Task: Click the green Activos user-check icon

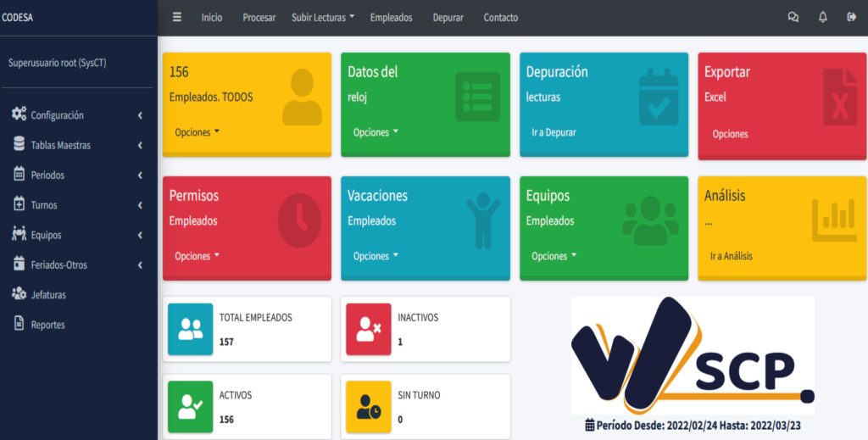Action: [x=191, y=407]
